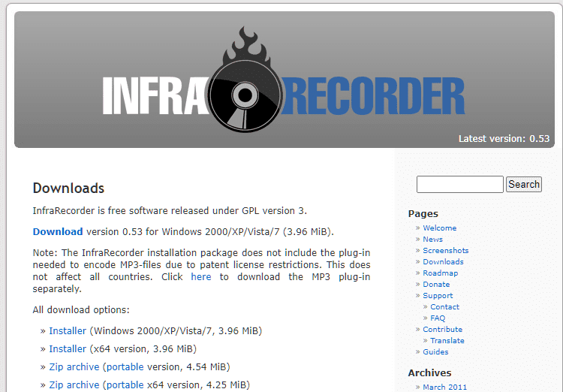The height and width of the screenshot is (392, 563).
Task: Open the Translate subpage
Action: point(447,341)
